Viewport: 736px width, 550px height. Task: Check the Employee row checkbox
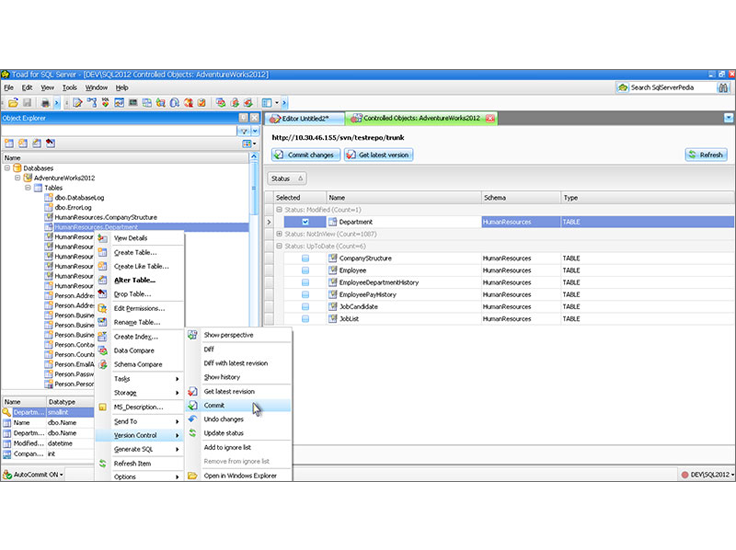coord(305,270)
